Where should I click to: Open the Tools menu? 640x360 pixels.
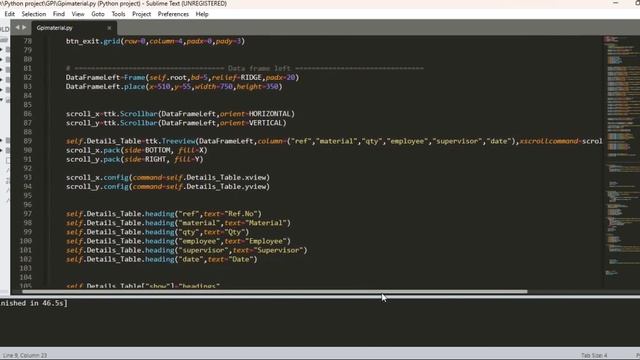point(118,14)
